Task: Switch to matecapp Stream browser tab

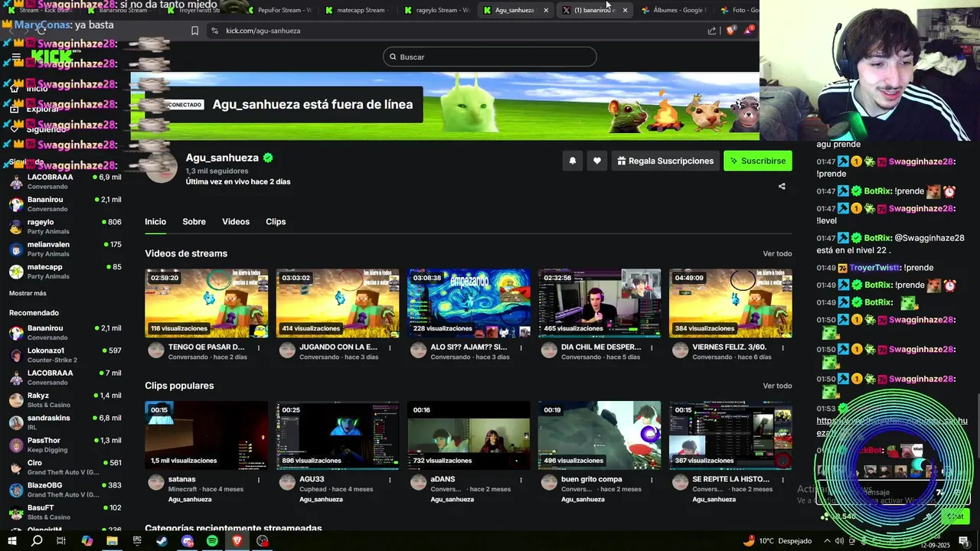Action: click(356, 10)
